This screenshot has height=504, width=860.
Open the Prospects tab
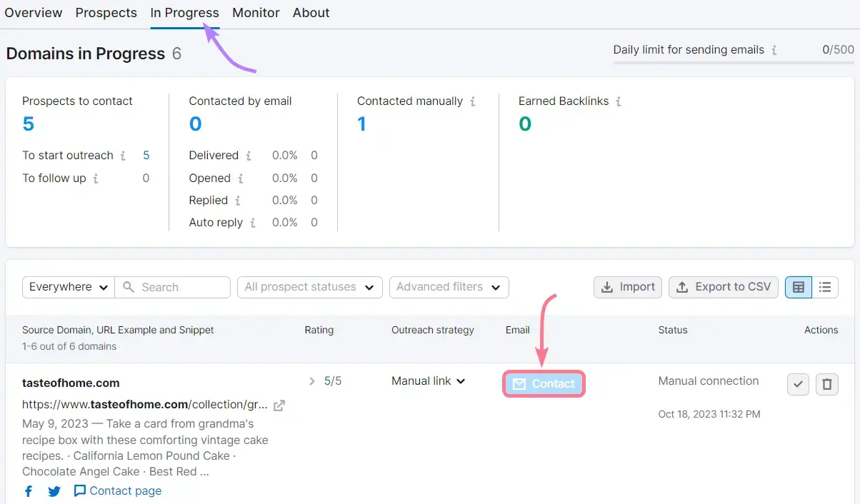pyautogui.click(x=106, y=12)
